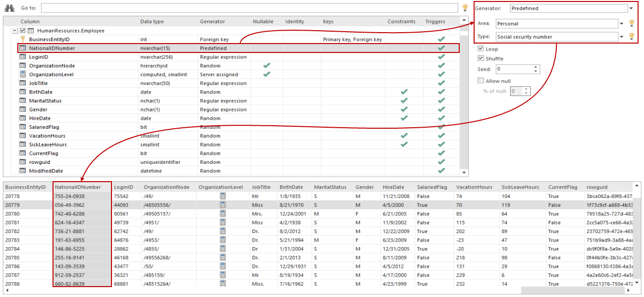Click the Triggers checkmark for ModifiedDate row

(x=441, y=171)
